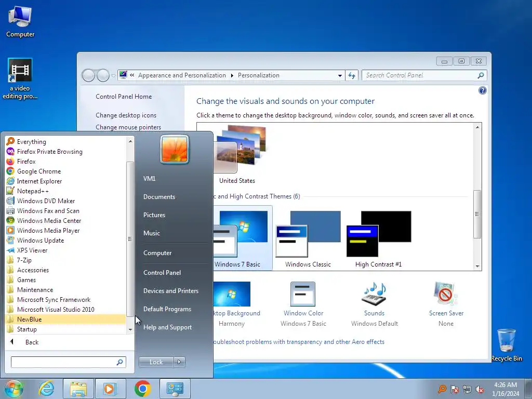Click Appearance and Personalization breadcrumb
The image size is (532, 399).
coord(182,75)
